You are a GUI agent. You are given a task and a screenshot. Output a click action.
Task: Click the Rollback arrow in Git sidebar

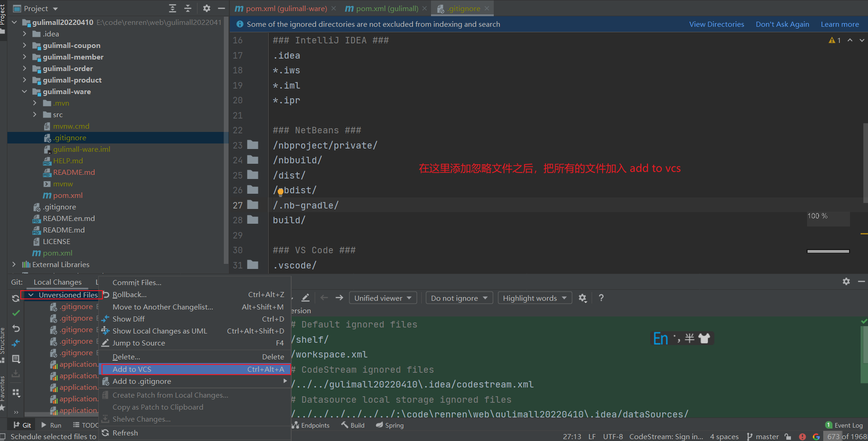(x=16, y=328)
